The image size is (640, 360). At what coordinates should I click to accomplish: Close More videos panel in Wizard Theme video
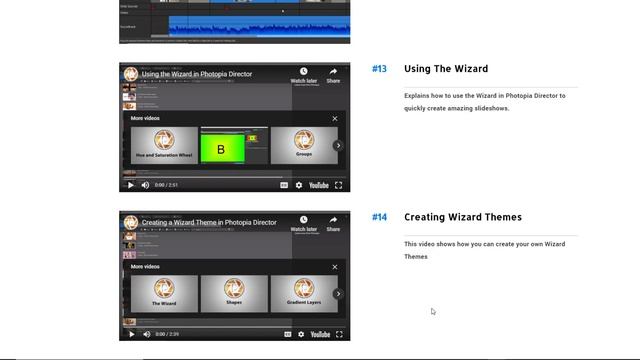tap(335, 267)
